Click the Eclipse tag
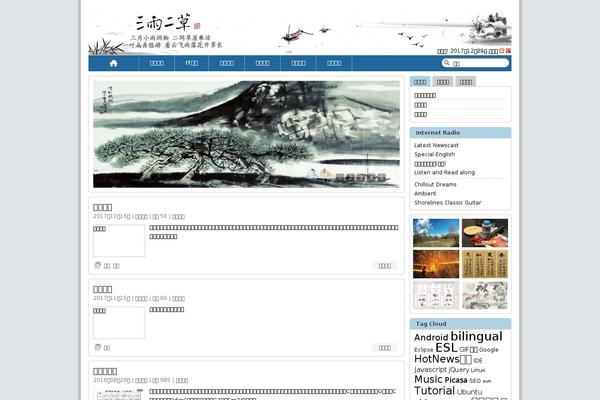The width and height of the screenshot is (600, 400). click(x=424, y=350)
